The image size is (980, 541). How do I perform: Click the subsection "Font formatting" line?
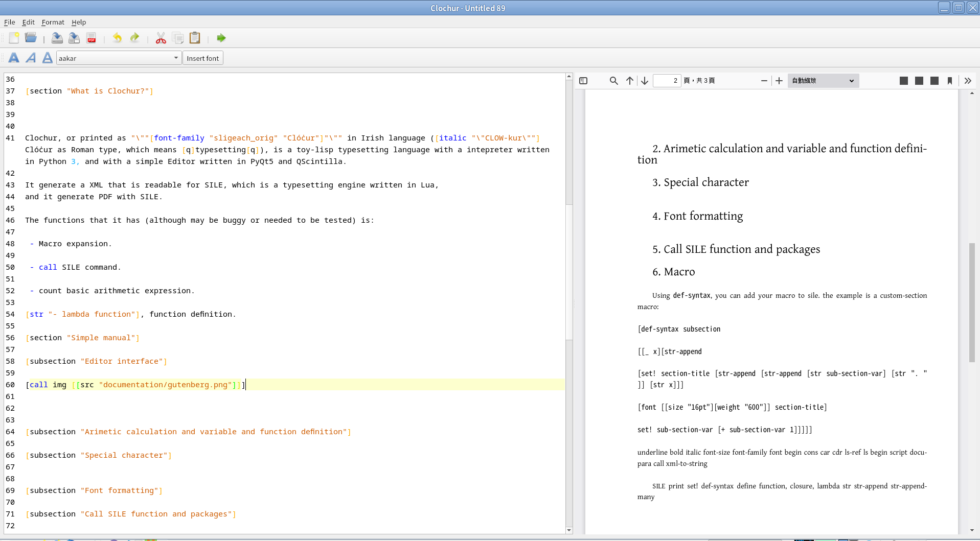(x=94, y=490)
